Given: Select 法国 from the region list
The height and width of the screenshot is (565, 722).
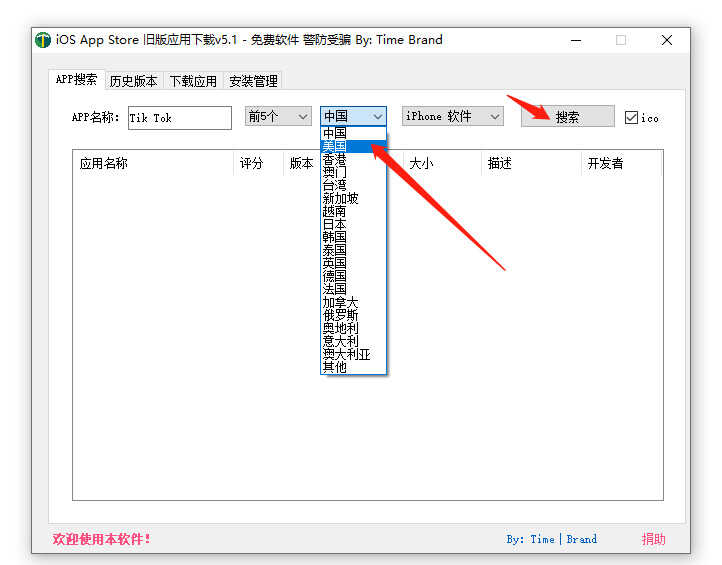Looking at the screenshot, I should (x=353, y=289).
